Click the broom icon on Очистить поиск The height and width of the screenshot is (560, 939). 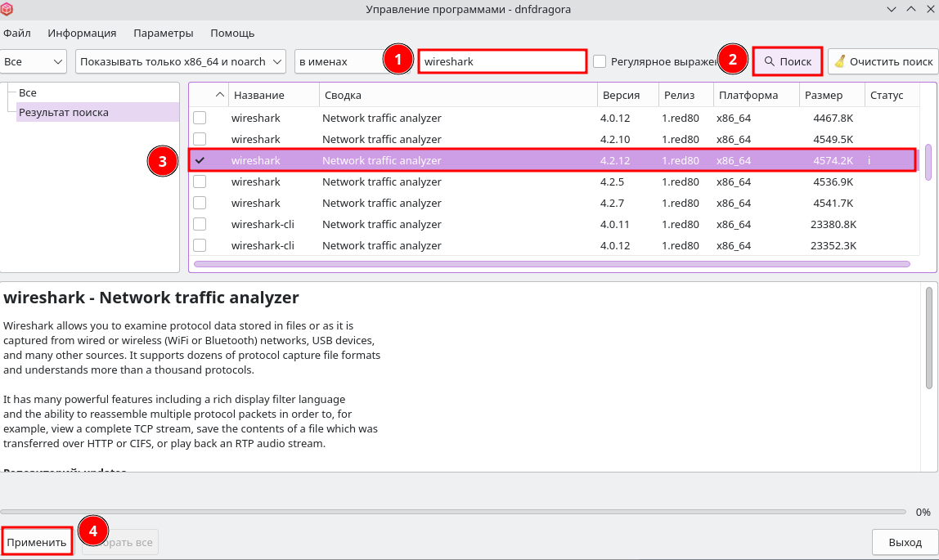tap(838, 61)
